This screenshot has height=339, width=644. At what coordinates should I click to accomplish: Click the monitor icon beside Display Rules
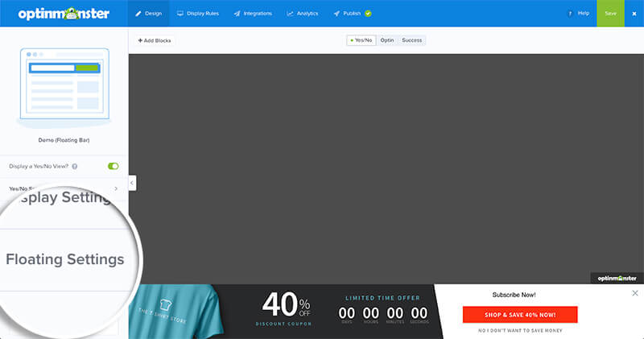pyautogui.click(x=180, y=14)
